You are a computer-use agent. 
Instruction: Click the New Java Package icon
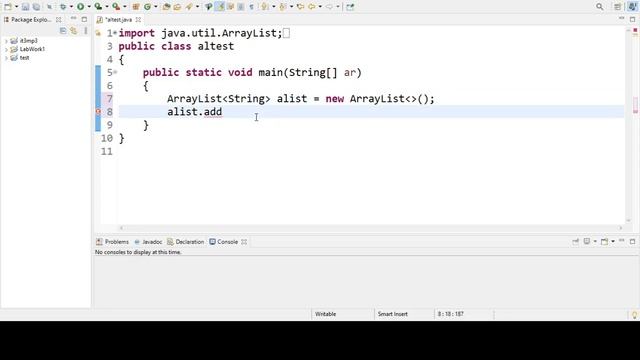[x=136, y=7]
